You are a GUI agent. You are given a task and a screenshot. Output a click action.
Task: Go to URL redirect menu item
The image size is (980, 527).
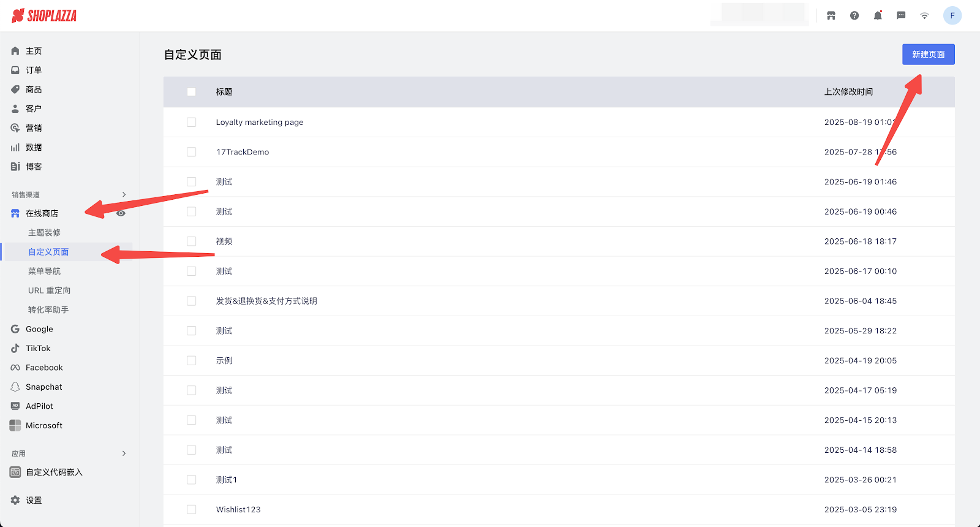49,290
